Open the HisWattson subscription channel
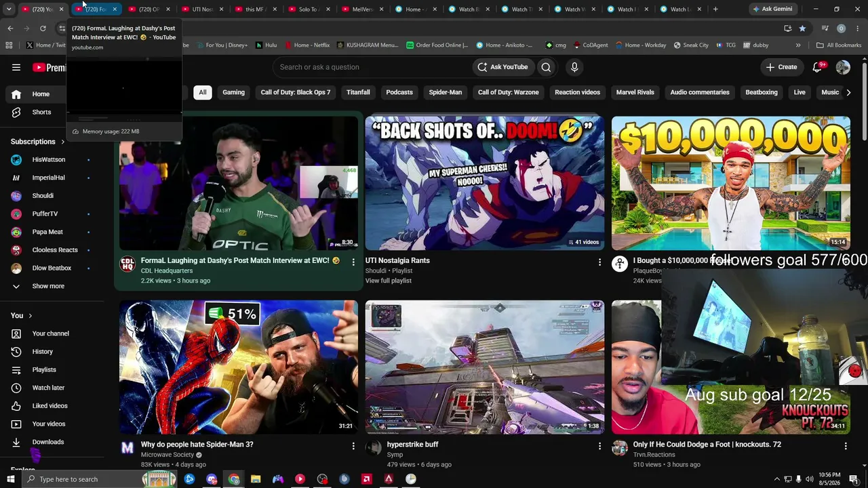This screenshot has height=488, width=868. [x=49, y=160]
